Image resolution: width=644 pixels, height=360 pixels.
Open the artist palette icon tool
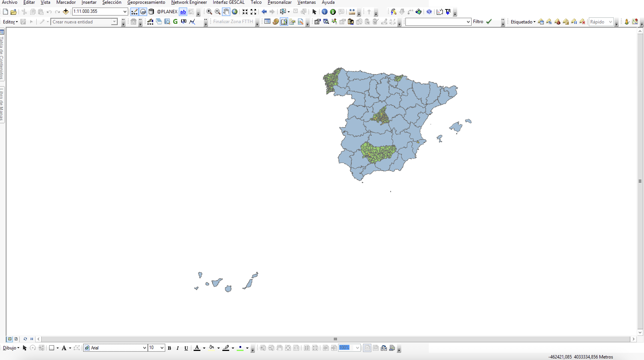pyautogui.click(x=275, y=22)
